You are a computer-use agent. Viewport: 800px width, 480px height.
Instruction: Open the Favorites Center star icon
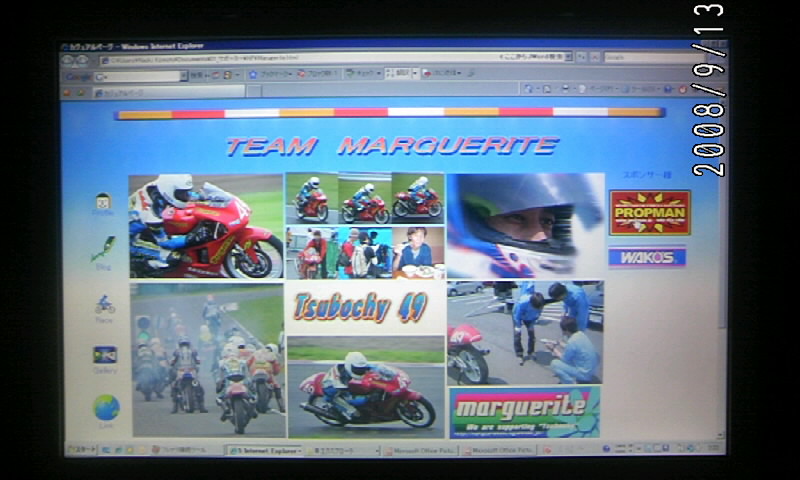point(68,92)
